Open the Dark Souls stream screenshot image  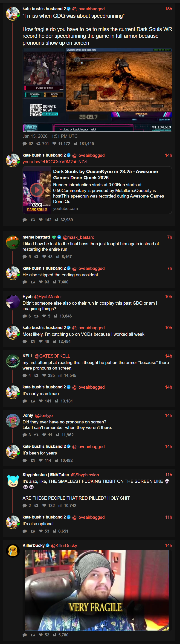coord(97,90)
